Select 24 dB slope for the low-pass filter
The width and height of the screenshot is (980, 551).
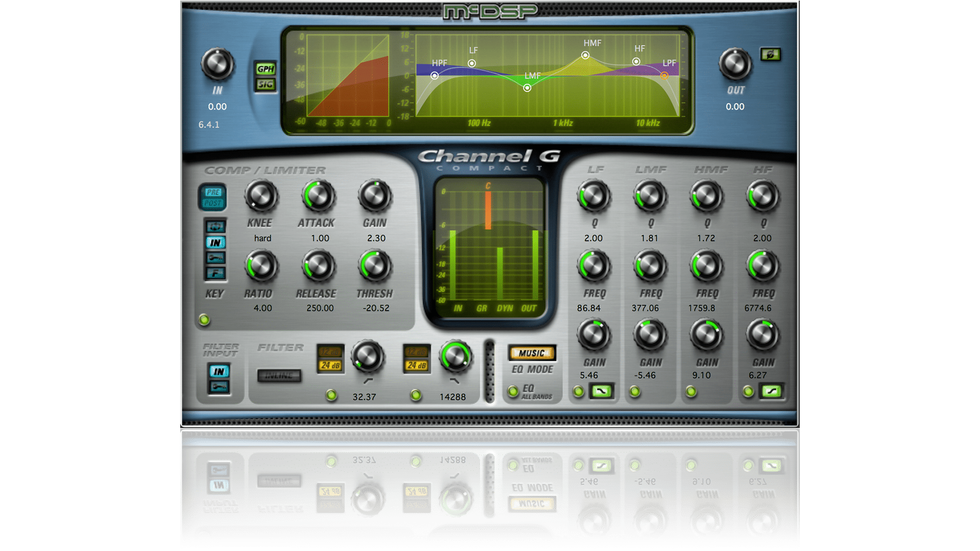416,365
